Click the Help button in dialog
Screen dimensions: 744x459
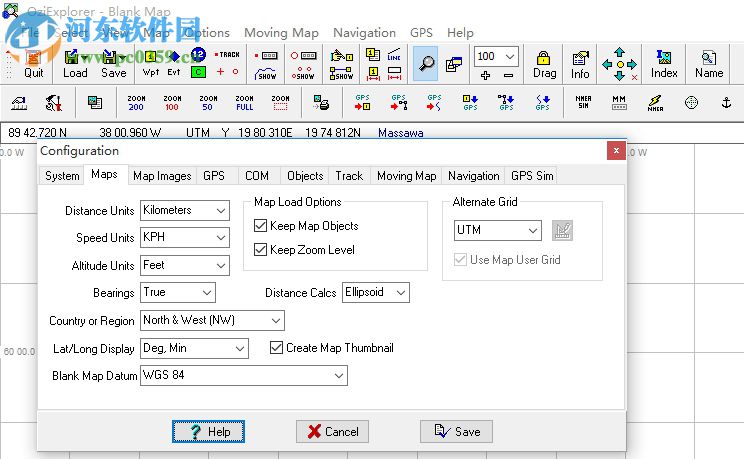point(208,431)
